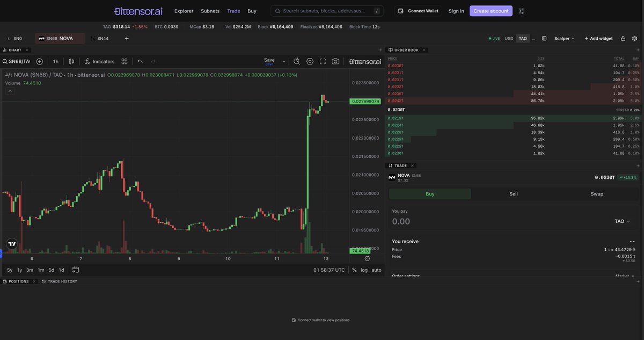The width and height of the screenshot is (644, 340).
Task: Open timezone menu 01:58:37 UTC
Action: (329, 270)
